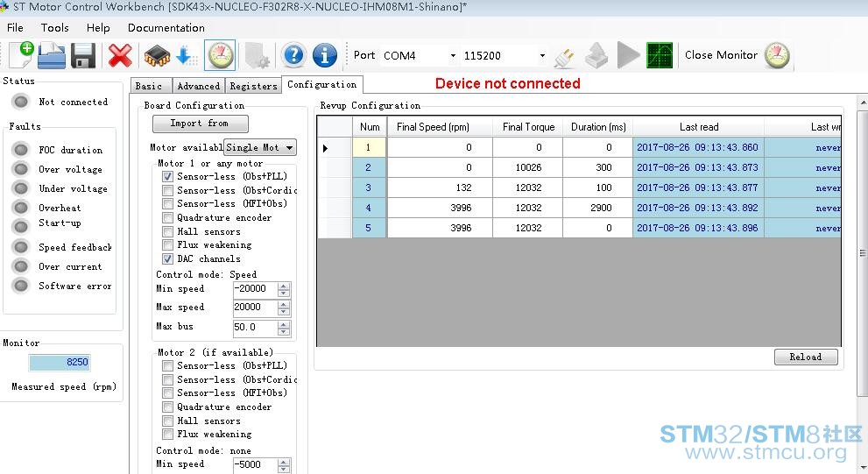Click the chip generation icon

click(157, 55)
